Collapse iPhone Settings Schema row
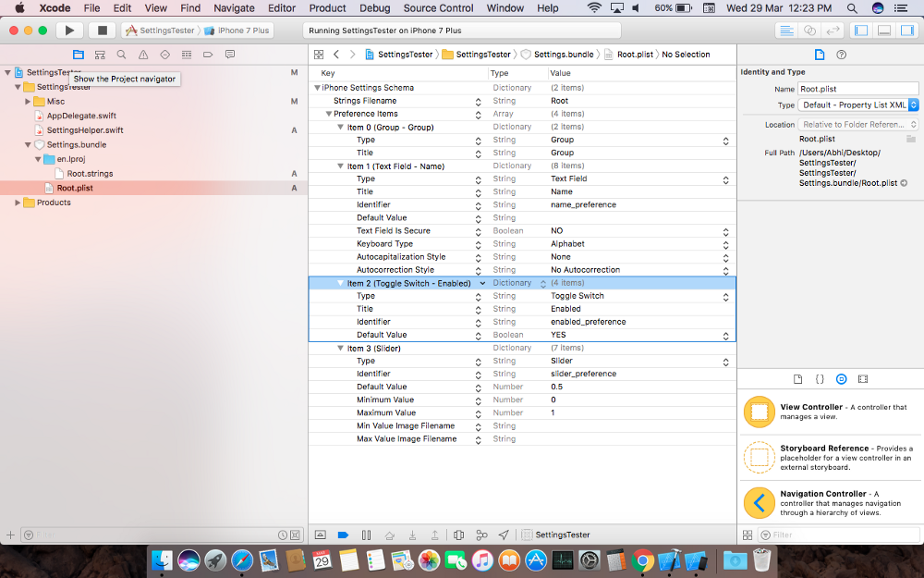 [317, 88]
